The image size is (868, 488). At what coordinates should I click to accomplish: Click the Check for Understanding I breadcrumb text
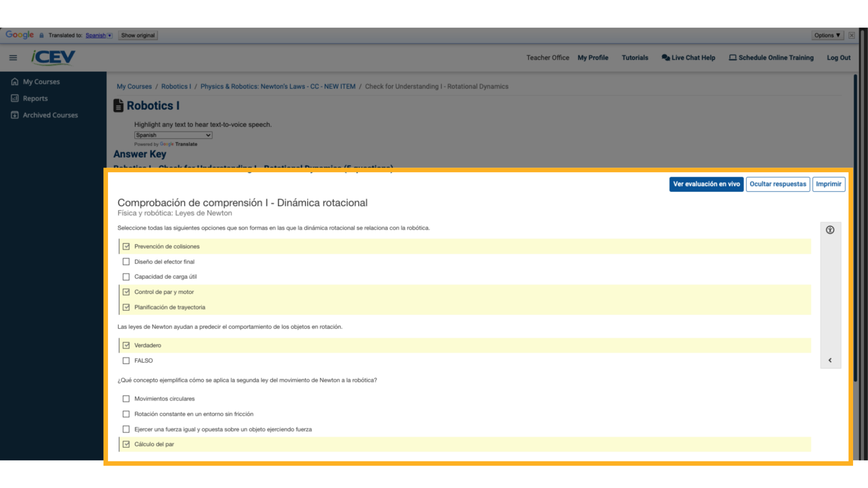(x=437, y=87)
